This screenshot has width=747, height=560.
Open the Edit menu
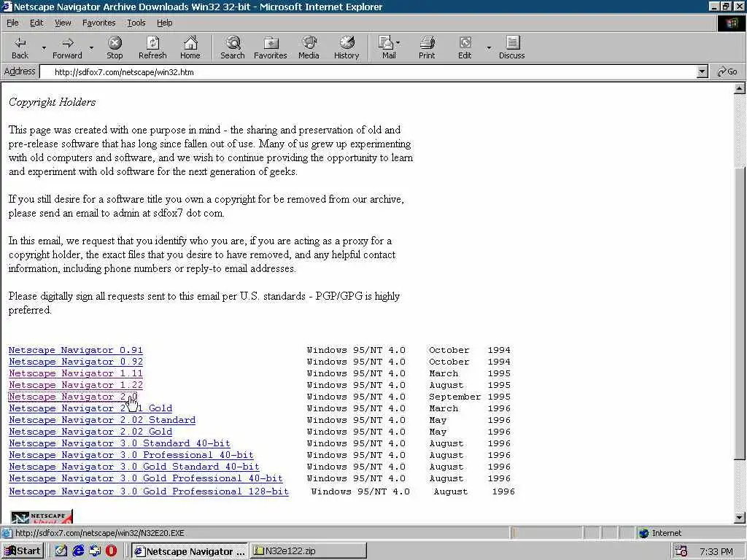click(36, 23)
